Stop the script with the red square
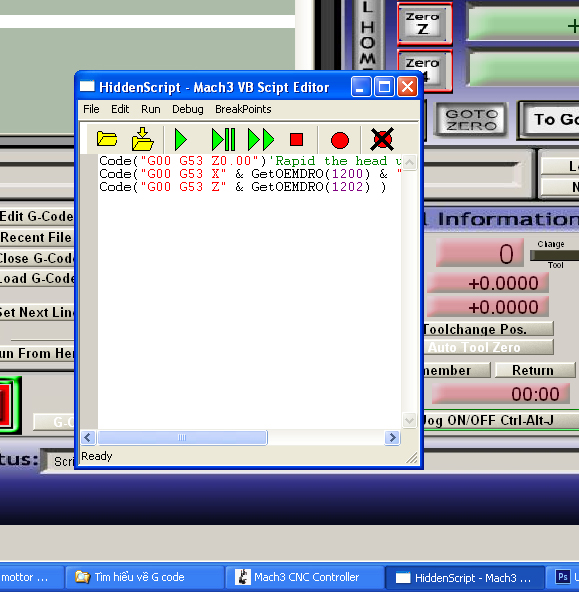 [x=296, y=139]
